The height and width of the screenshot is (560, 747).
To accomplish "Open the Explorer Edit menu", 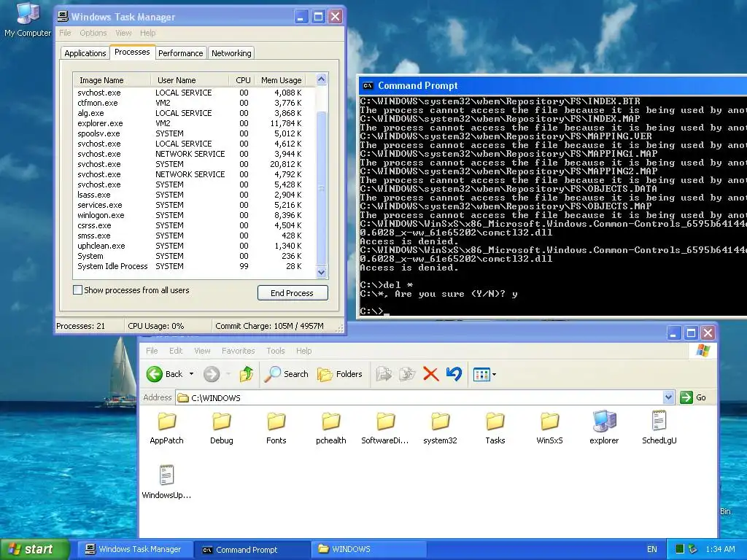I will pos(176,351).
